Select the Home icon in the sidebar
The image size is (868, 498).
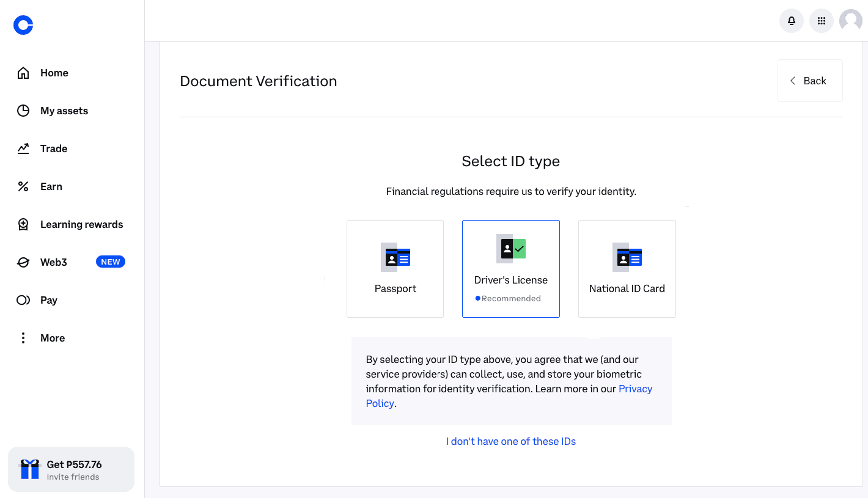[23, 73]
